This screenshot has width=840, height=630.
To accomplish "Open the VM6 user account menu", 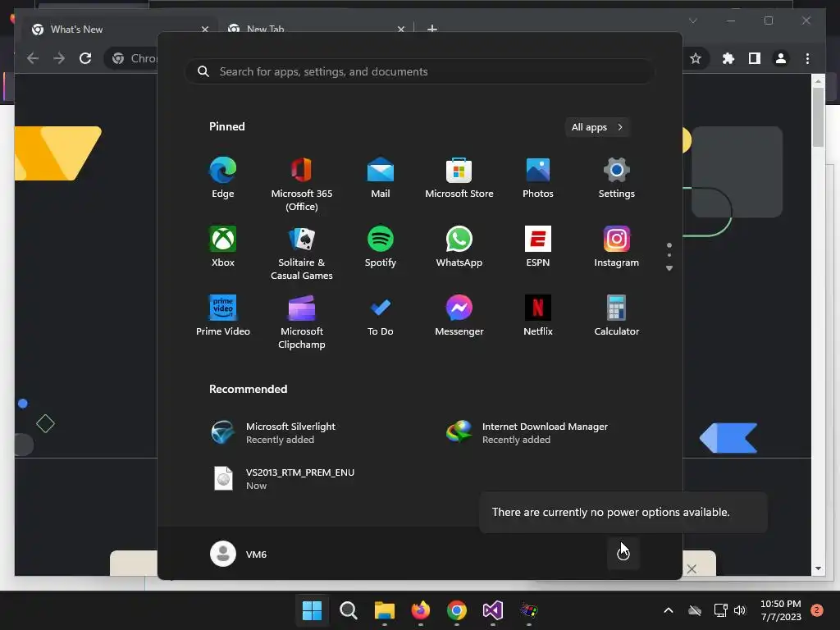I will 239,554.
